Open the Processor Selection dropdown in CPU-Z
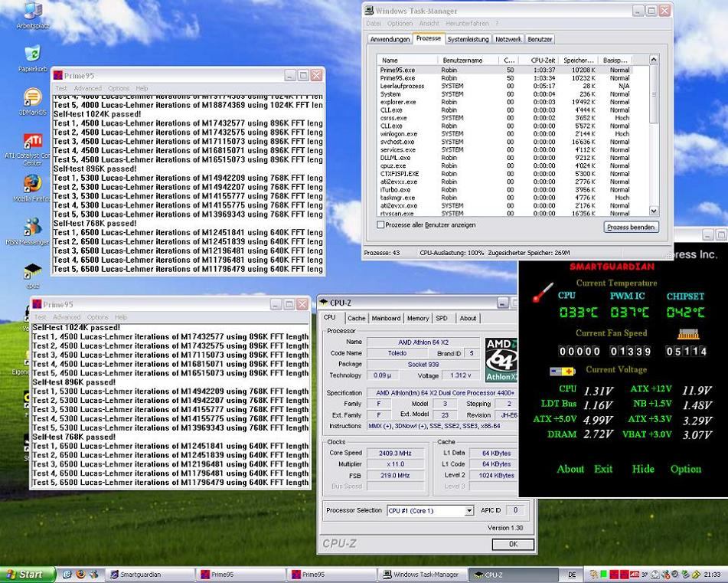This screenshot has width=728, height=583. 469,511
